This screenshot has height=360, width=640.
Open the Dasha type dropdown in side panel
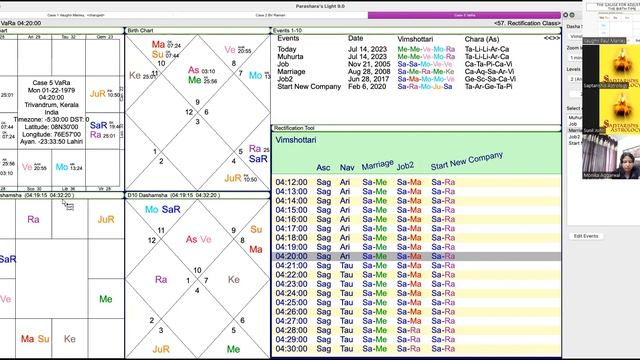(x=575, y=36)
